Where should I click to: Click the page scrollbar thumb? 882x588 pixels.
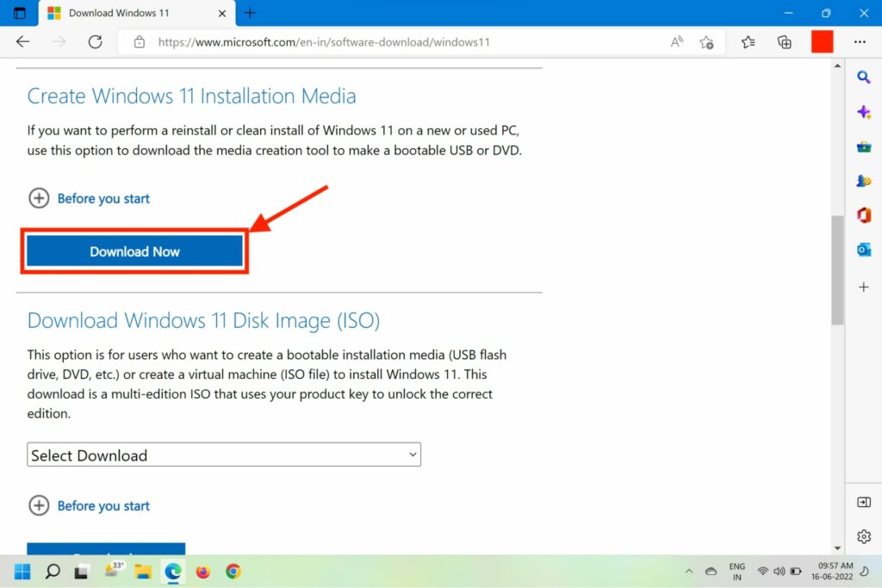pyautogui.click(x=837, y=269)
